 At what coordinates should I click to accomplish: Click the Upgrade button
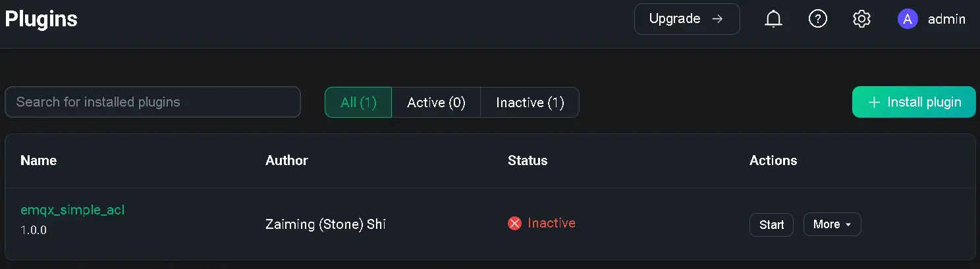[x=686, y=19]
